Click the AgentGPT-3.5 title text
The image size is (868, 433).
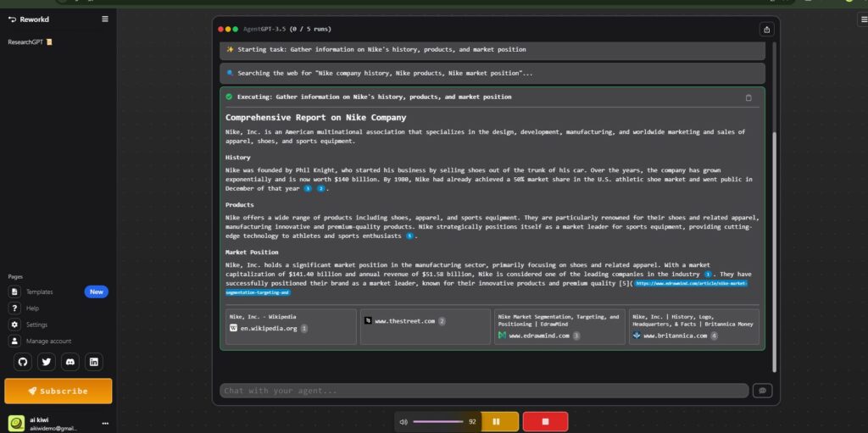click(x=264, y=30)
